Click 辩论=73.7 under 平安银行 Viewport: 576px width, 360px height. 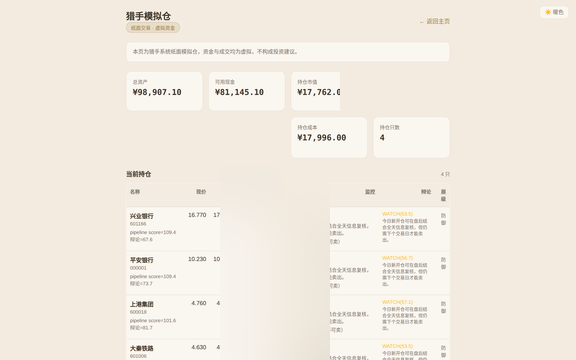141,284
